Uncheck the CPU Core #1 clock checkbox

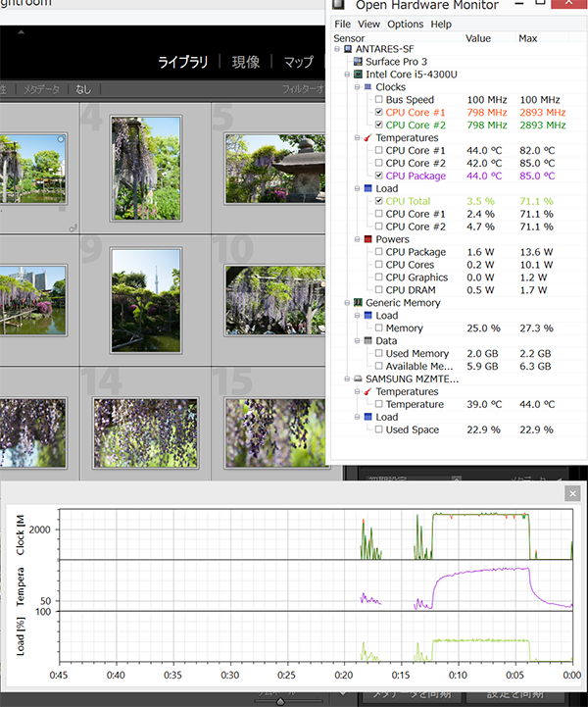[378, 112]
